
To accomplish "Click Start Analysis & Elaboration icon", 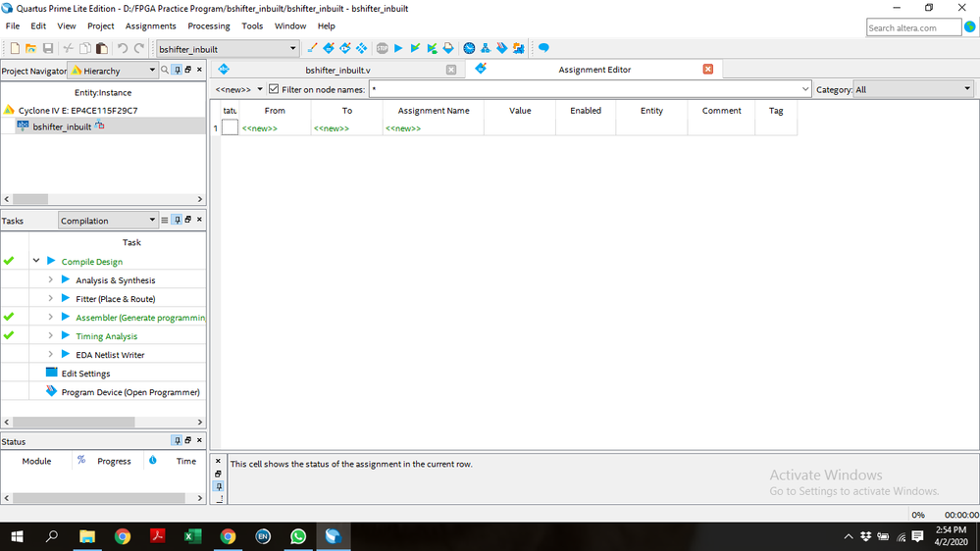I will tap(415, 48).
